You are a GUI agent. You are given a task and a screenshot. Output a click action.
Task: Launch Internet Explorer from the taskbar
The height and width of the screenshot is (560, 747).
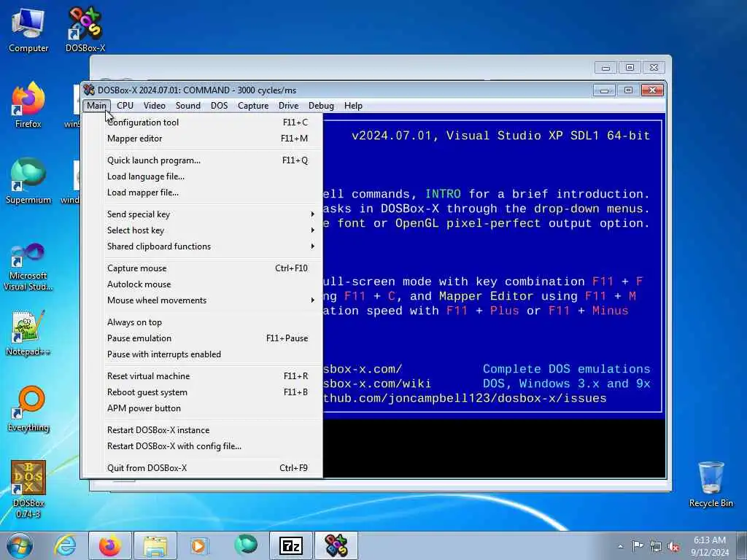coord(65,545)
